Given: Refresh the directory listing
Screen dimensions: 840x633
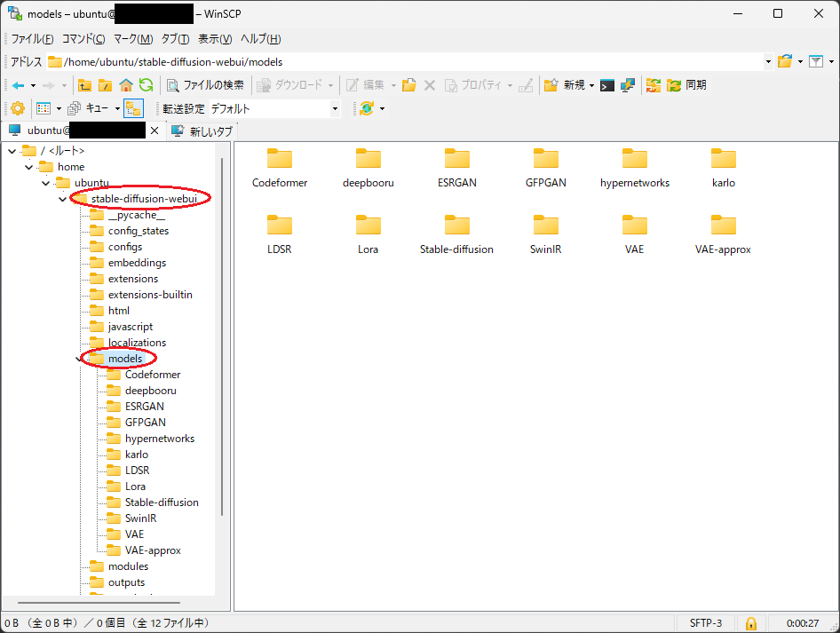Looking at the screenshot, I should [146, 85].
